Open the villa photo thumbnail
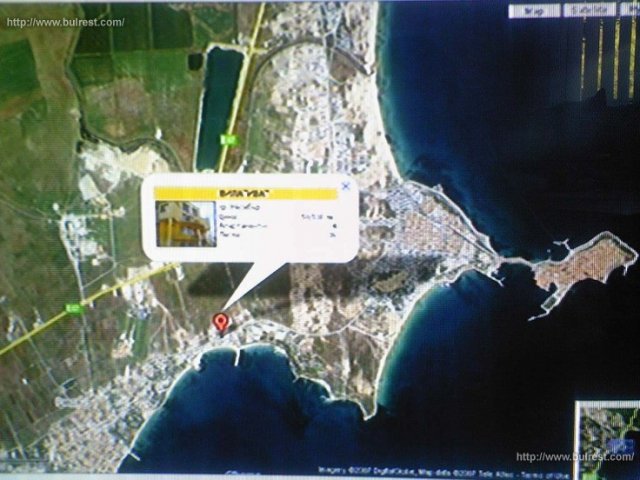640x480 pixels. tap(186, 222)
